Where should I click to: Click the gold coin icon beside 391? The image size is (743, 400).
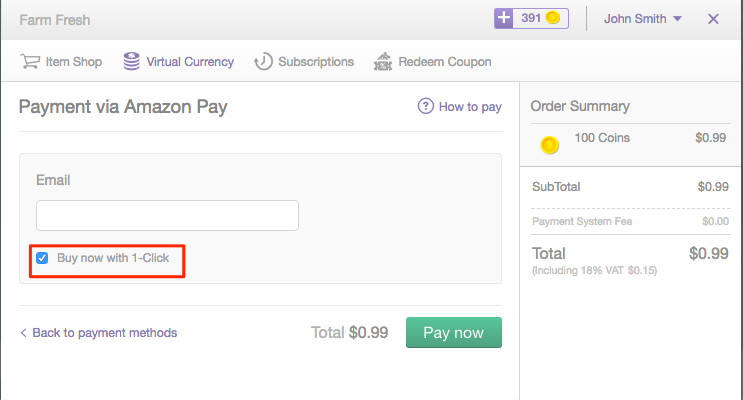[553, 18]
